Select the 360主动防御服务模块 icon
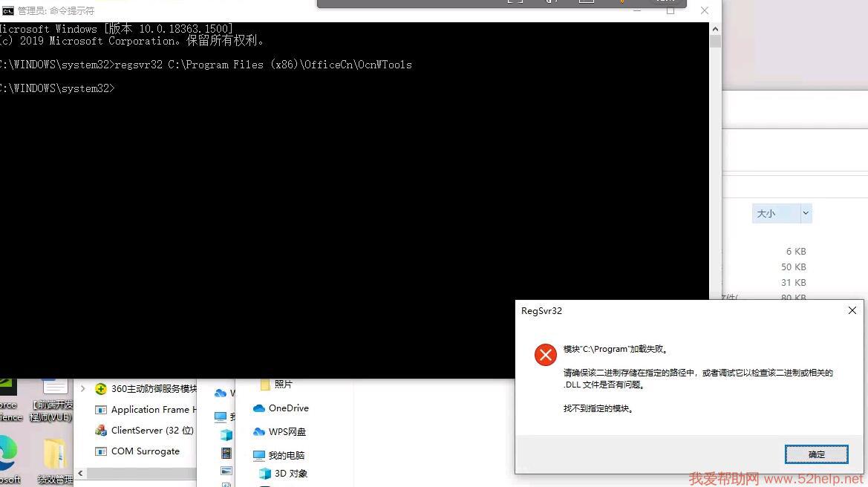Image resolution: width=868 pixels, height=487 pixels. [101, 389]
